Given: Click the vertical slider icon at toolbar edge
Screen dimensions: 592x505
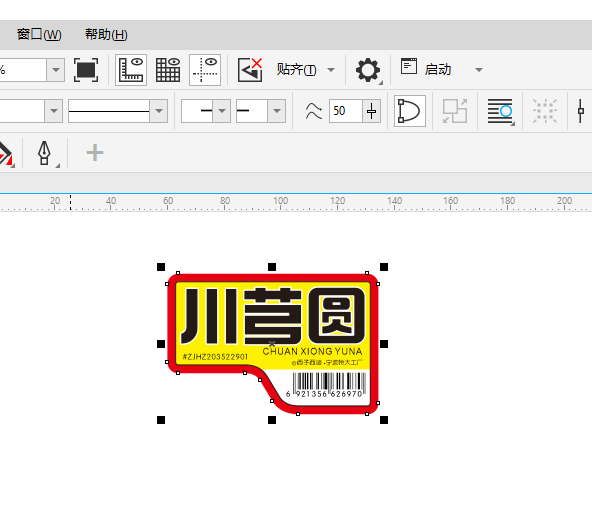Looking at the screenshot, I should click(x=581, y=111).
